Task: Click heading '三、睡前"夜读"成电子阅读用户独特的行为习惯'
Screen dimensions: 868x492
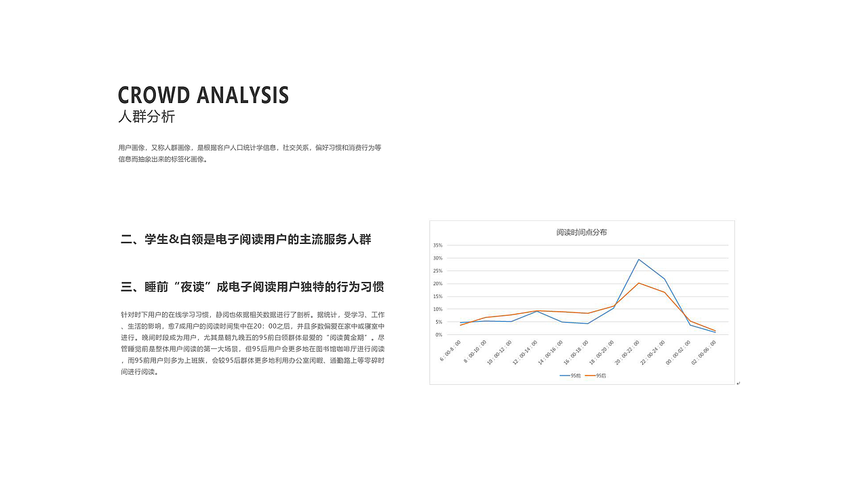Action: coord(252,287)
